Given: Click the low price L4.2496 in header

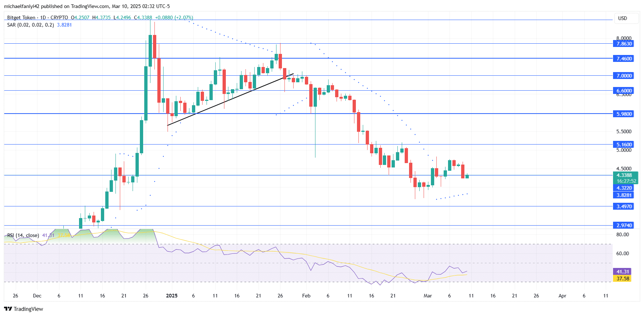Looking at the screenshot, I should 122,17.
